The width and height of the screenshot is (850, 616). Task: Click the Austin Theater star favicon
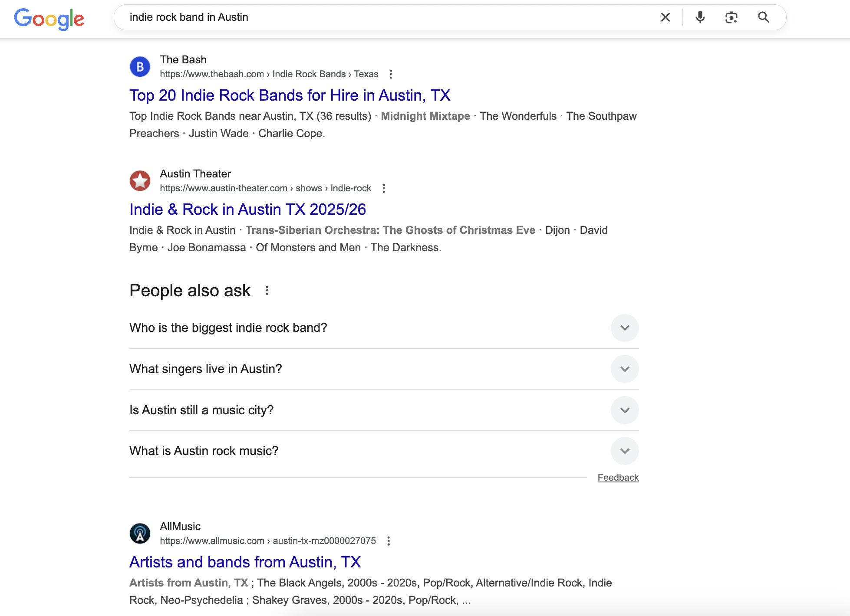point(140,181)
